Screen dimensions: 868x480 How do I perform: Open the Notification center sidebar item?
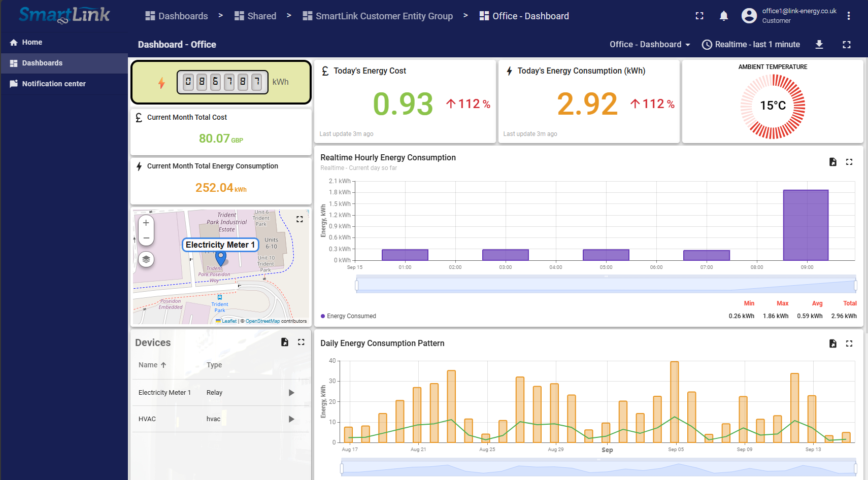[64, 84]
